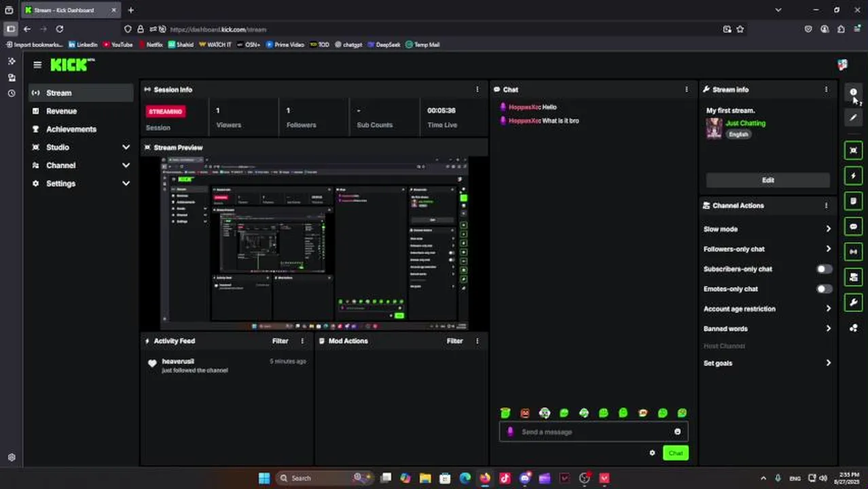The width and height of the screenshot is (868, 489).
Task: Click the red angry emote above message box
Action: point(525,413)
